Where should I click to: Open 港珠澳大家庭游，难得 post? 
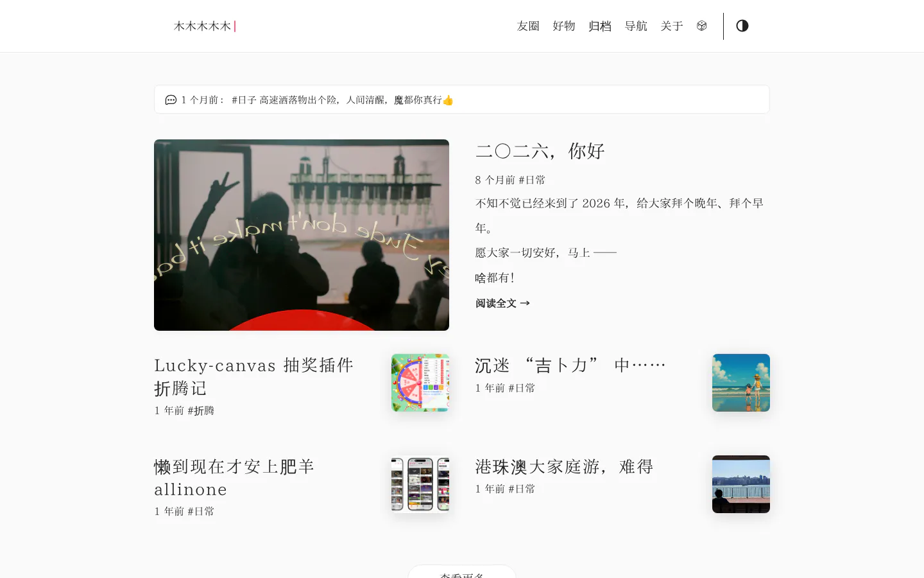[564, 466]
